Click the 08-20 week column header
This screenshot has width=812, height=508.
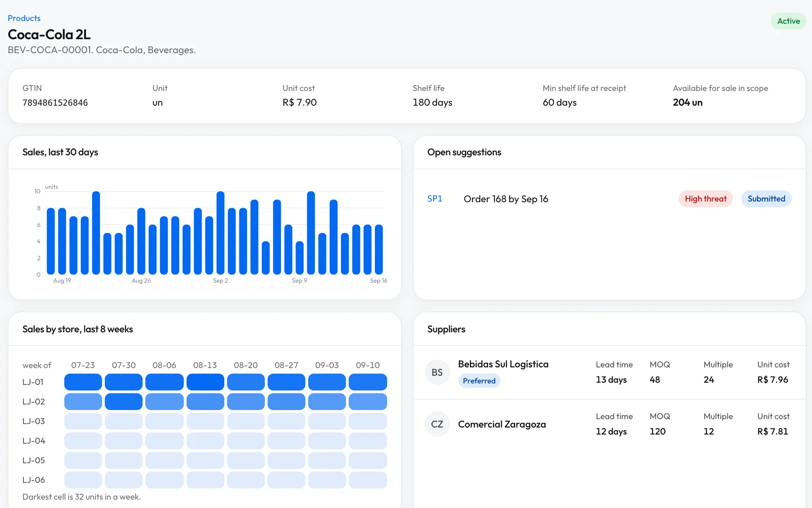point(246,365)
